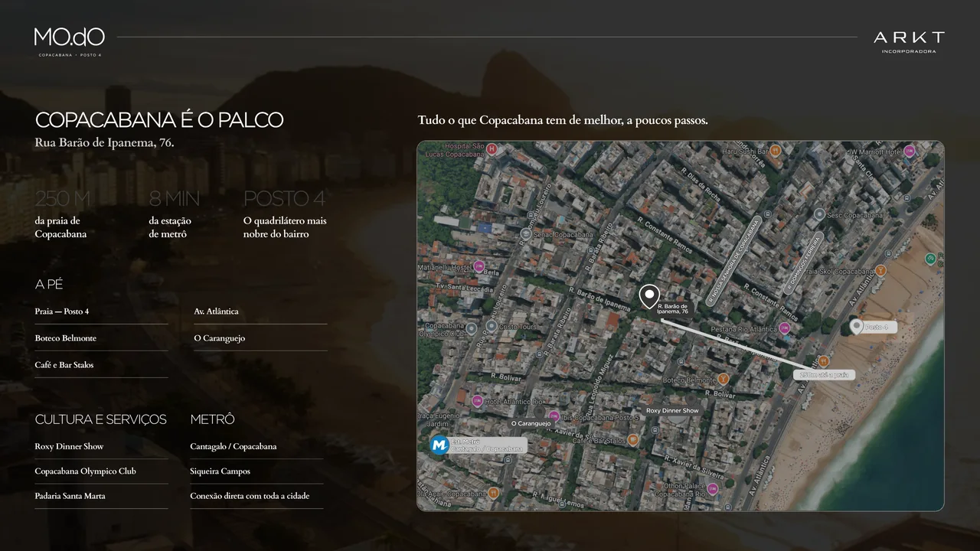
Task: Click 'Roxy Dinner Show' under Cultura e Serviços
Action: pos(69,446)
